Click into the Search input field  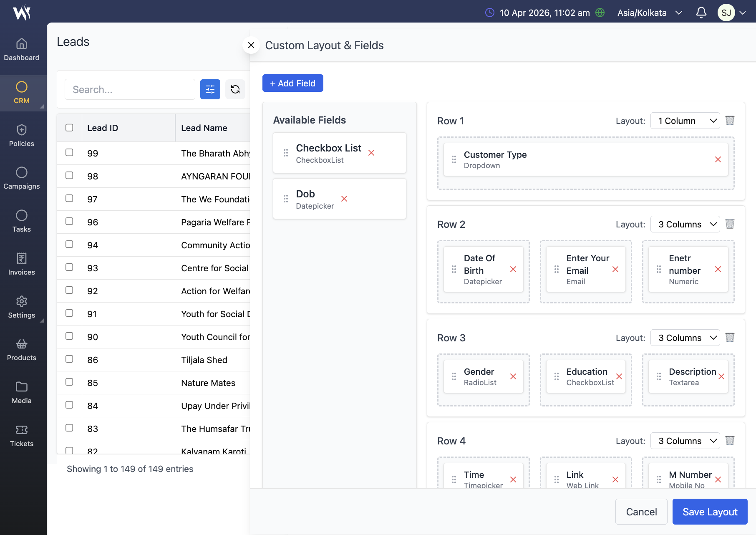pos(130,89)
